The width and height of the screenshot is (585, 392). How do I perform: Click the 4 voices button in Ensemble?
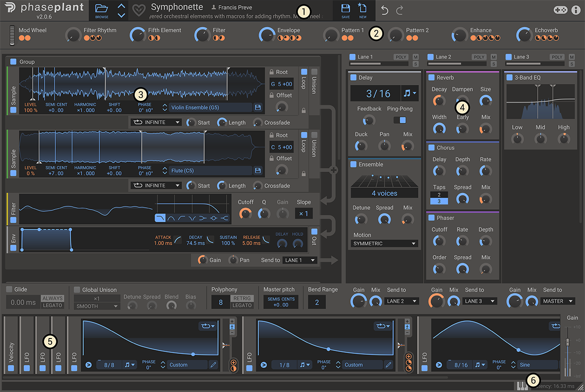coord(384,193)
